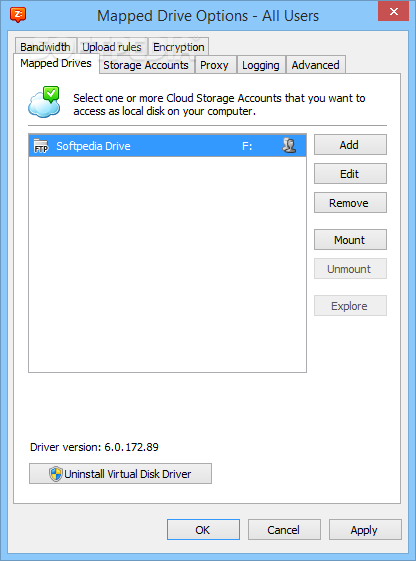Open the Bandwidth tab
Image resolution: width=416 pixels, height=561 pixels.
(45, 47)
